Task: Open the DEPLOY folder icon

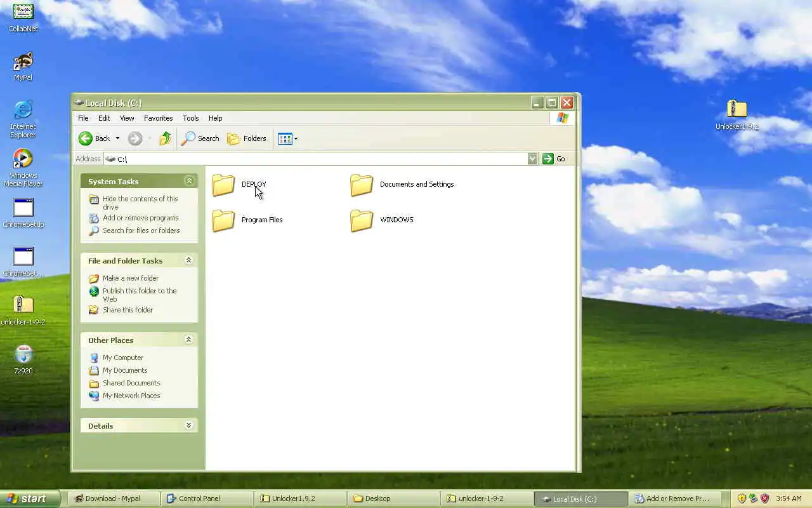Action: click(x=223, y=185)
